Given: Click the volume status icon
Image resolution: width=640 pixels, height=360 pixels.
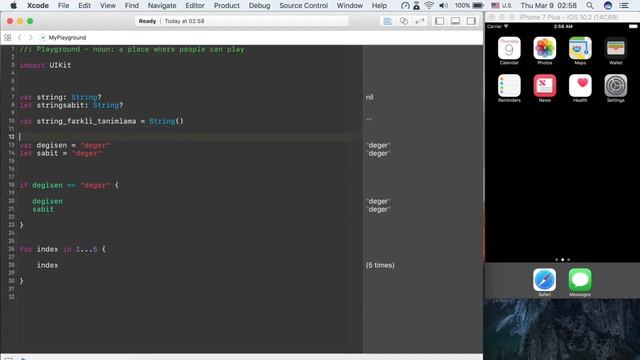Looking at the screenshot, I should click(x=444, y=5).
